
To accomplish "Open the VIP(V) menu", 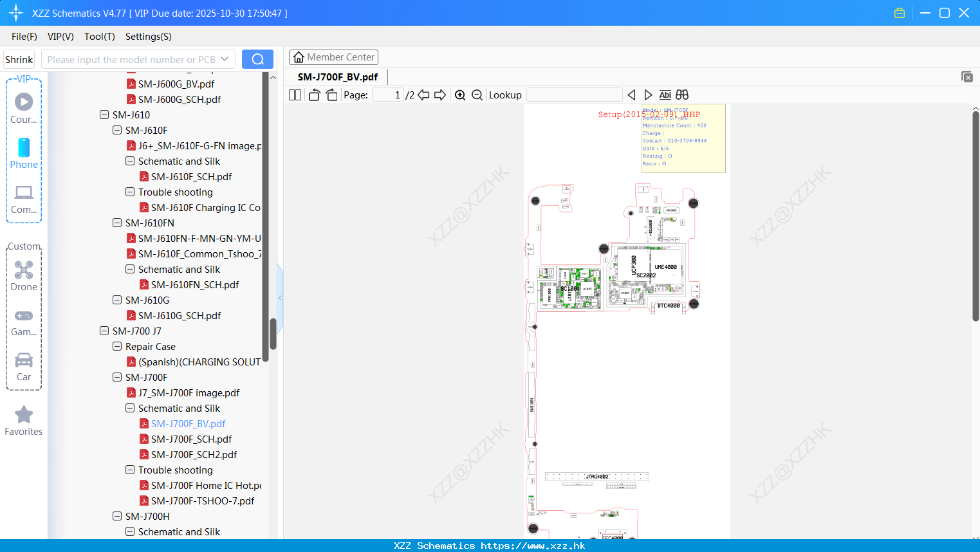I will pyautogui.click(x=60, y=36).
